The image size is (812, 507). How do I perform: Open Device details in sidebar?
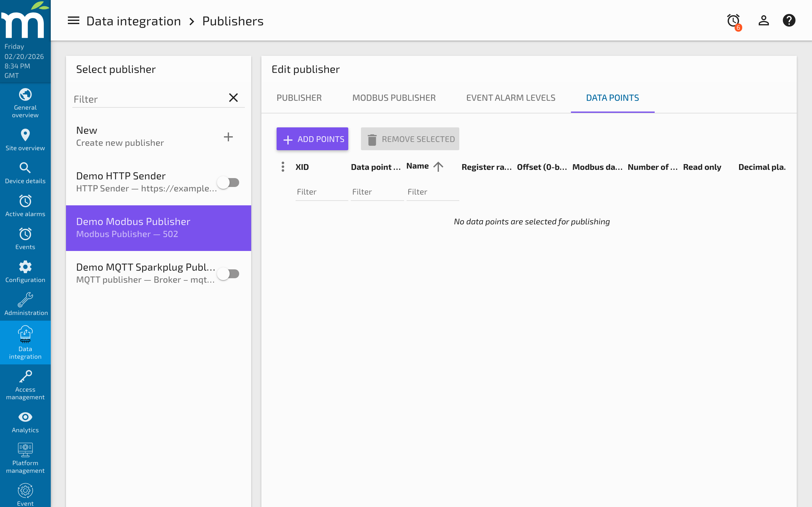tap(25, 173)
